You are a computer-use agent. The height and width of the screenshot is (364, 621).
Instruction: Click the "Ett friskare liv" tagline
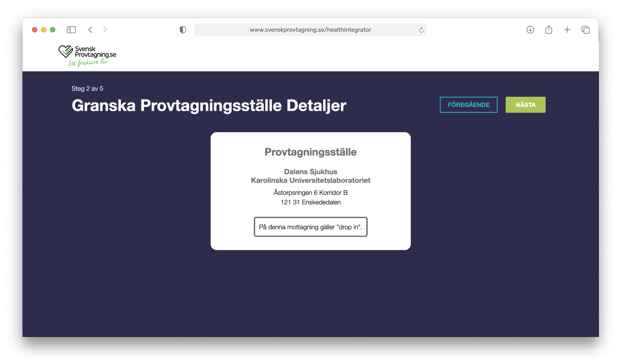coord(88,63)
